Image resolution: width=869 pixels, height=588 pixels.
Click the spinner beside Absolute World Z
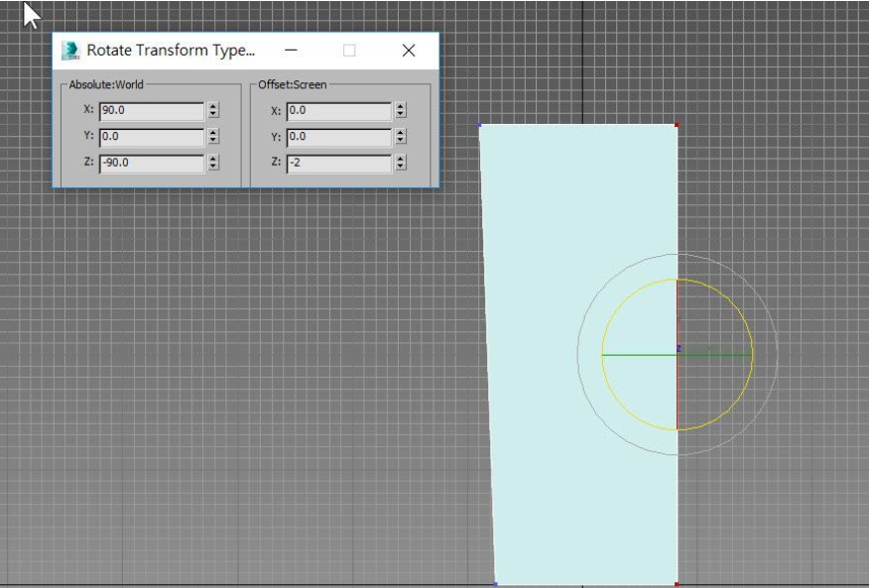click(213, 163)
